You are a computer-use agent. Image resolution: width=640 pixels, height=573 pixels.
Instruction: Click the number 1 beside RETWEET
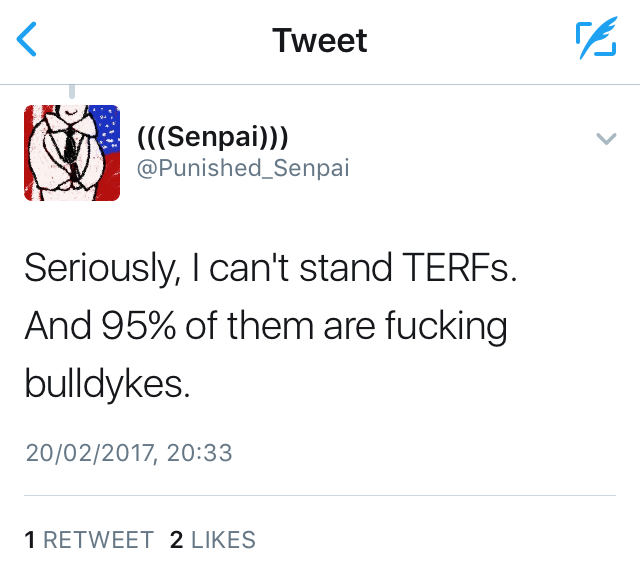tap(31, 540)
